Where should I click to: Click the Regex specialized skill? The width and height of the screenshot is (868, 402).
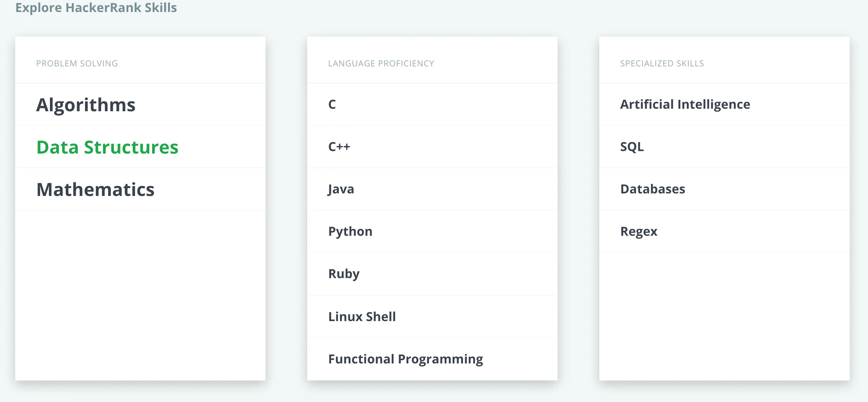tap(639, 231)
